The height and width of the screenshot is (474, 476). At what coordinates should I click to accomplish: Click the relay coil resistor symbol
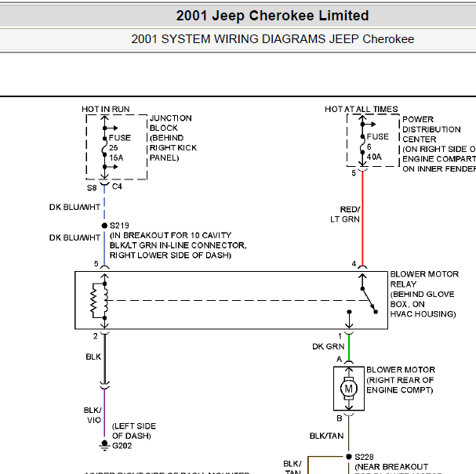click(x=94, y=301)
